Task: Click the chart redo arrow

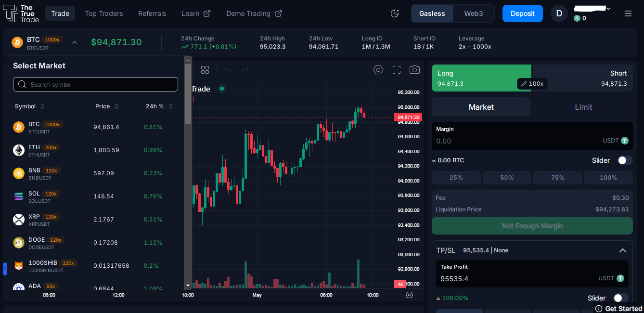Action: click(x=245, y=70)
